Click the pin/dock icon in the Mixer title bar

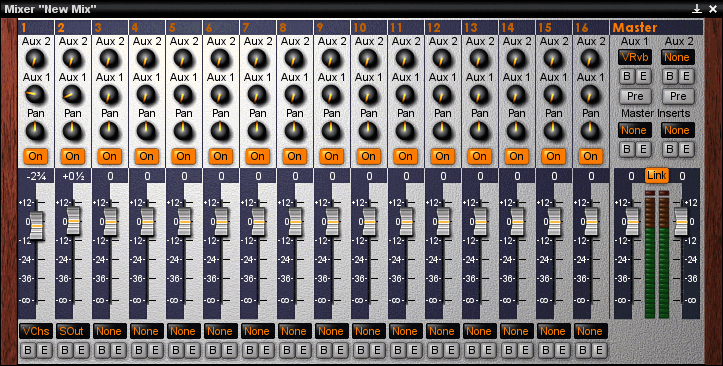[697, 8]
